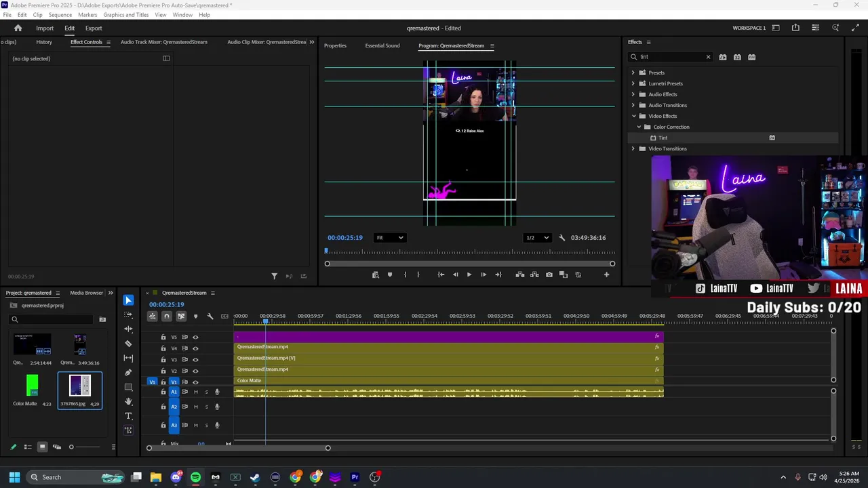This screenshot has height=488, width=868.
Task: Click Go to In point button
Action: tap(441, 274)
